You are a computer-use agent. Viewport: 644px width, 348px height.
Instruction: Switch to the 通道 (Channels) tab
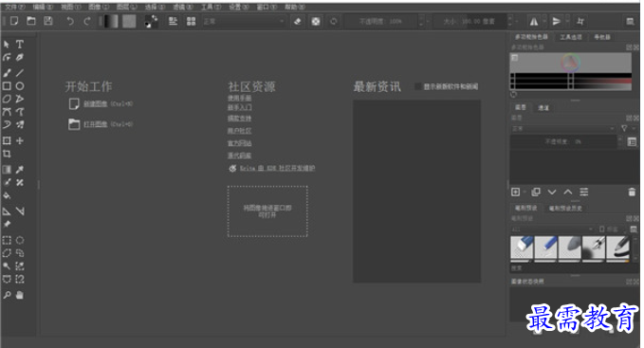[x=543, y=107]
